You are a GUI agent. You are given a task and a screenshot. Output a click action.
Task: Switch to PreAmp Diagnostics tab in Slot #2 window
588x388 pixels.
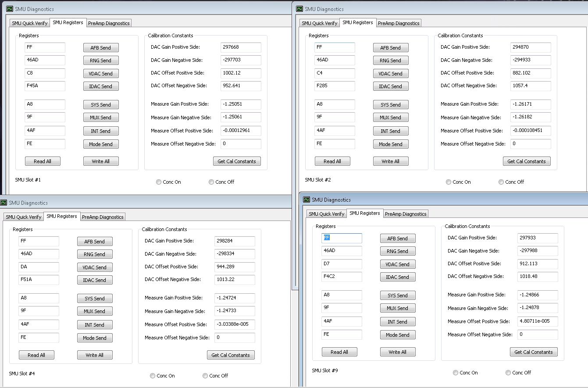click(399, 23)
